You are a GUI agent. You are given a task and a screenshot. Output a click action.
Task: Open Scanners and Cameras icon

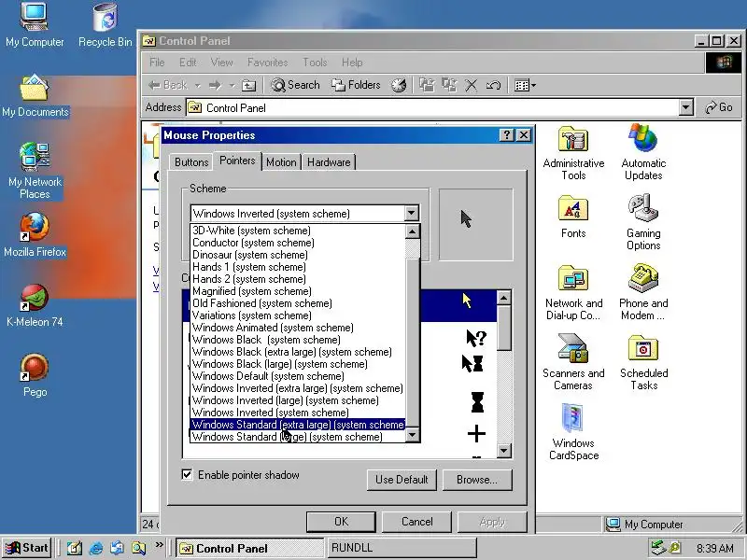coord(573,362)
